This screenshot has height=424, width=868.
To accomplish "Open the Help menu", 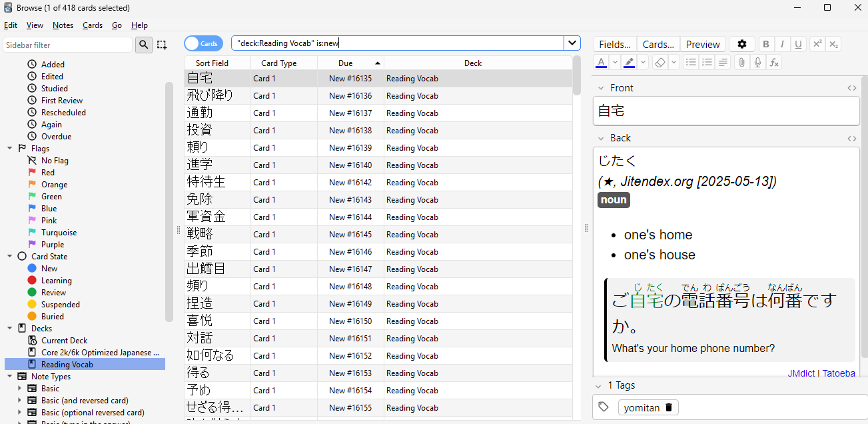I will click(139, 25).
